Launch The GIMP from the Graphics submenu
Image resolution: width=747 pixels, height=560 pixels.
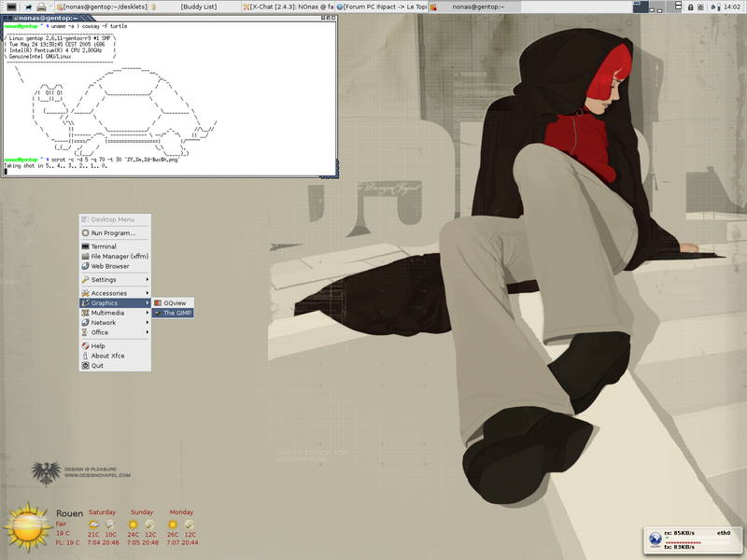click(173, 313)
